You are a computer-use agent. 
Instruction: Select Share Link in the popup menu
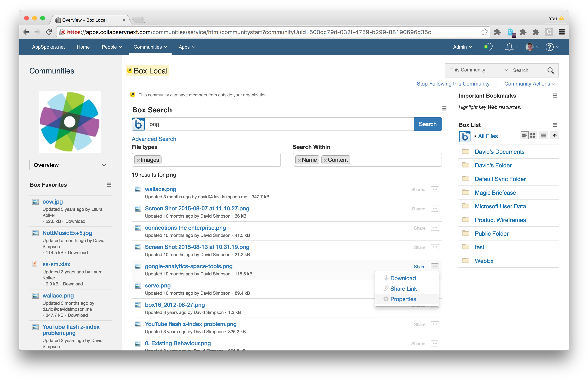[404, 289]
